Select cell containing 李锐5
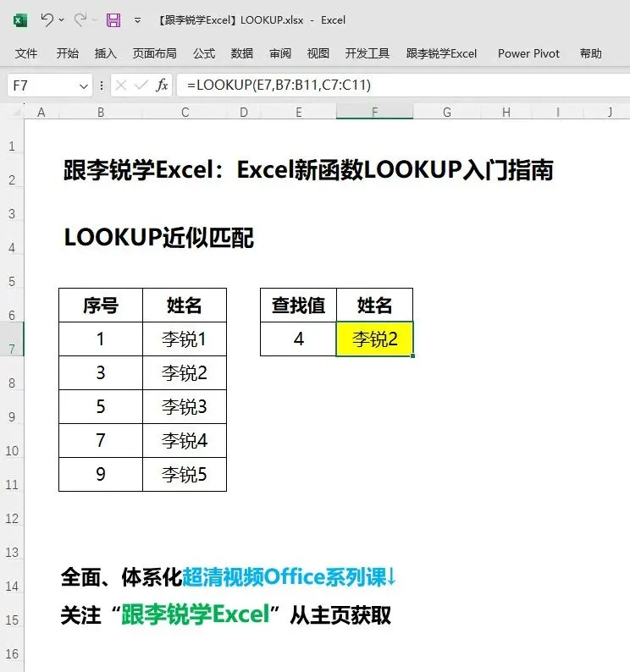Viewport: 630px width, 672px height. (185, 475)
